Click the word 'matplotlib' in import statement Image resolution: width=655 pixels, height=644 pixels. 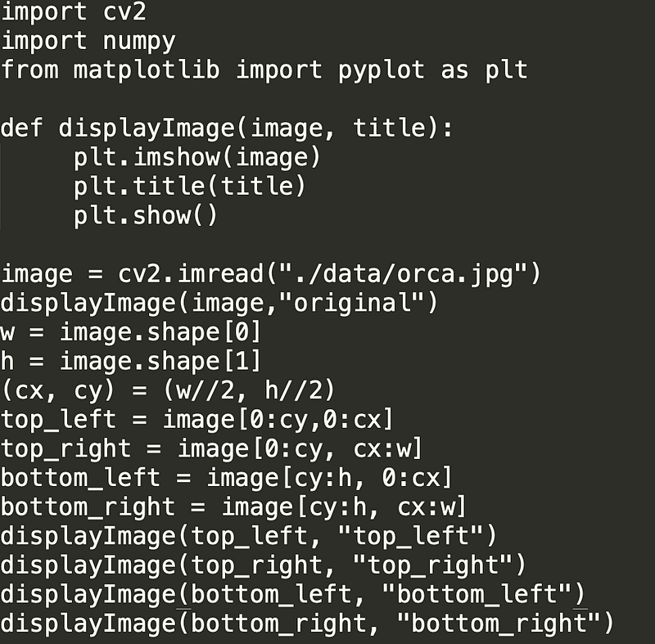[x=147, y=70]
